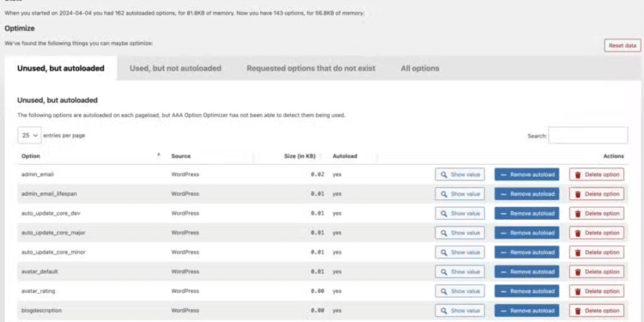The image size is (644, 322).
Task: Remove autoload for auto_update_core_dev
Action: coord(527,213)
